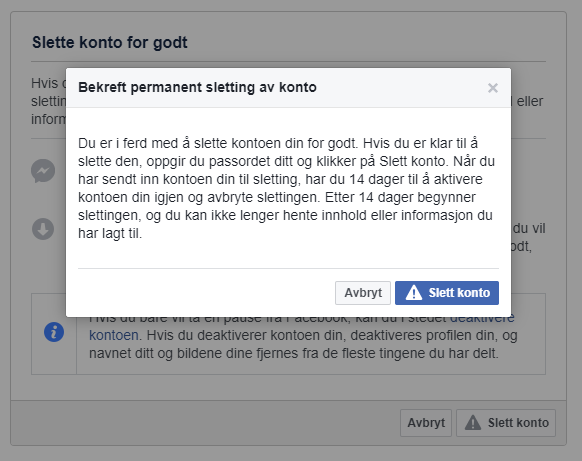This screenshot has width=582, height=461.
Task: Confirm with the blue Slett konto button
Action: (x=447, y=293)
